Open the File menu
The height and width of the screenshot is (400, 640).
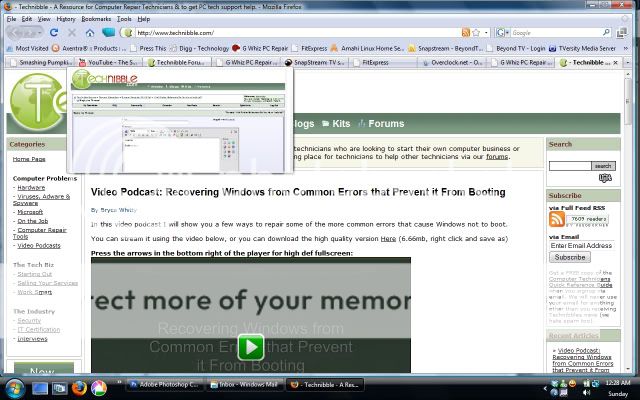tap(11, 19)
